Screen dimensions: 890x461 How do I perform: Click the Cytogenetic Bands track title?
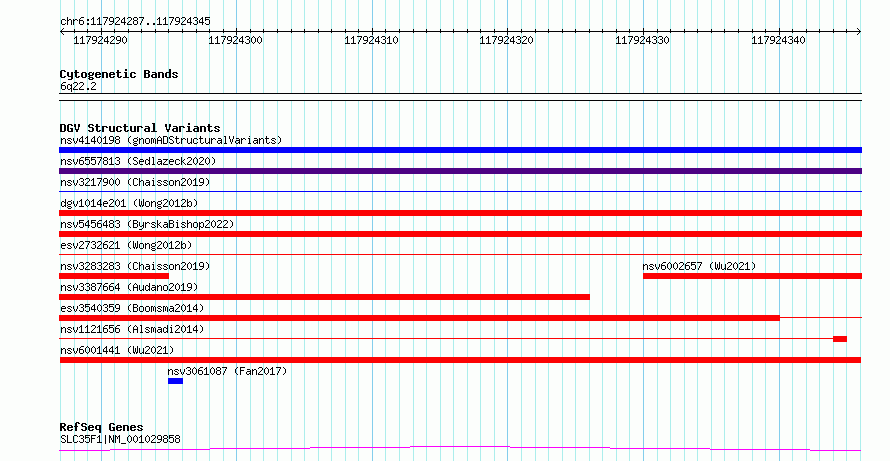[119, 74]
